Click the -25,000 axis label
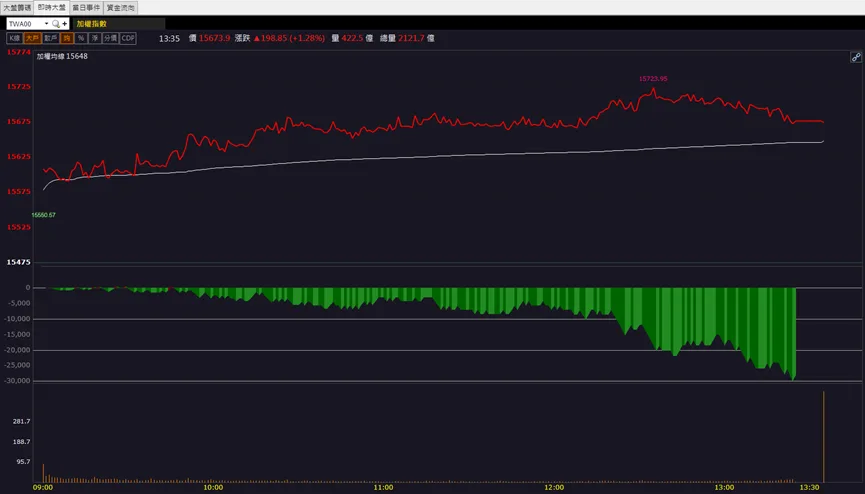 pos(17,365)
